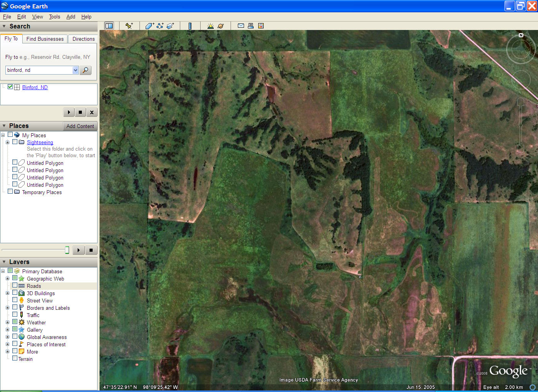Open the File menu
The image size is (538, 392).
tap(7, 17)
